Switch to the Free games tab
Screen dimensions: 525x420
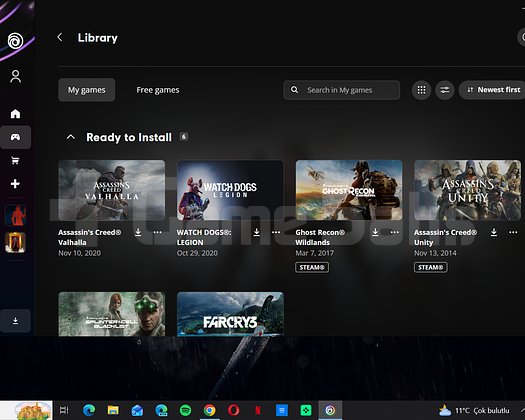coord(158,90)
